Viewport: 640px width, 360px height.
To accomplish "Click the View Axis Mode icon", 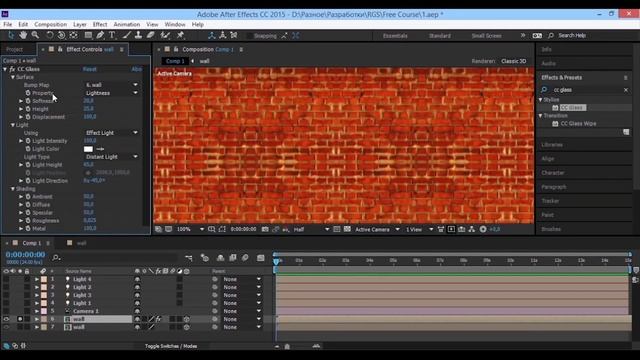I will [234, 36].
